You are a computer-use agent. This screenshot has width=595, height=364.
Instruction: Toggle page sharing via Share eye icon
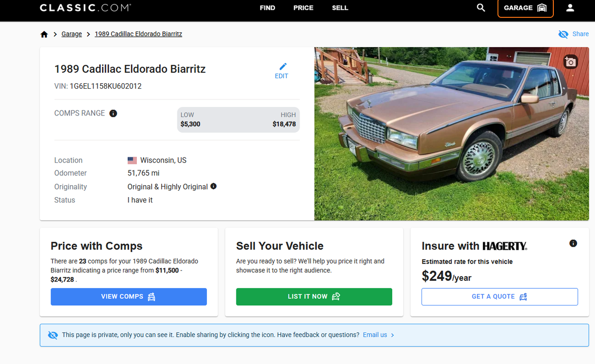[x=563, y=34]
